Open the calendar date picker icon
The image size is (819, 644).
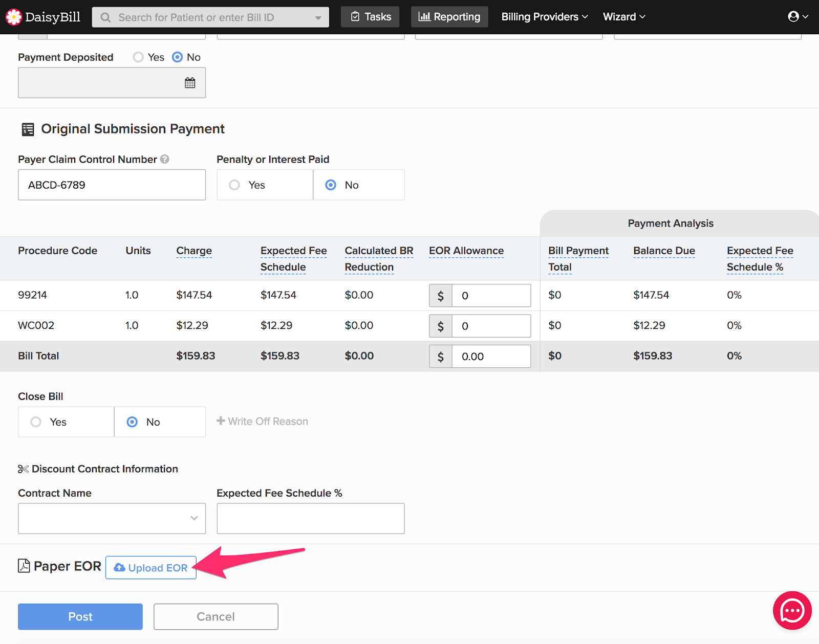pos(190,83)
